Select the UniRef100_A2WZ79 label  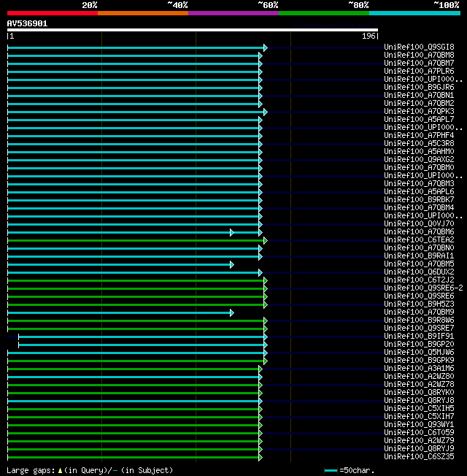tap(419, 440)
